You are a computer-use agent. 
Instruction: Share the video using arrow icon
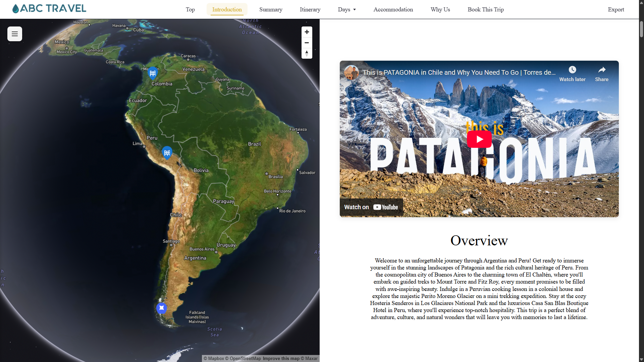pyautogui.click(x=602, y=70)
